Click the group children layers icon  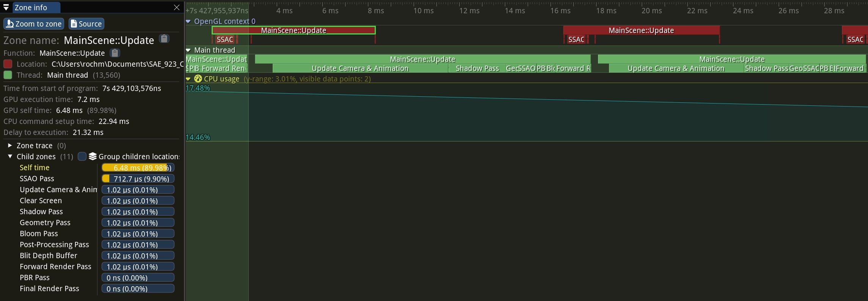pyautogui.click(x=93, y=157)
